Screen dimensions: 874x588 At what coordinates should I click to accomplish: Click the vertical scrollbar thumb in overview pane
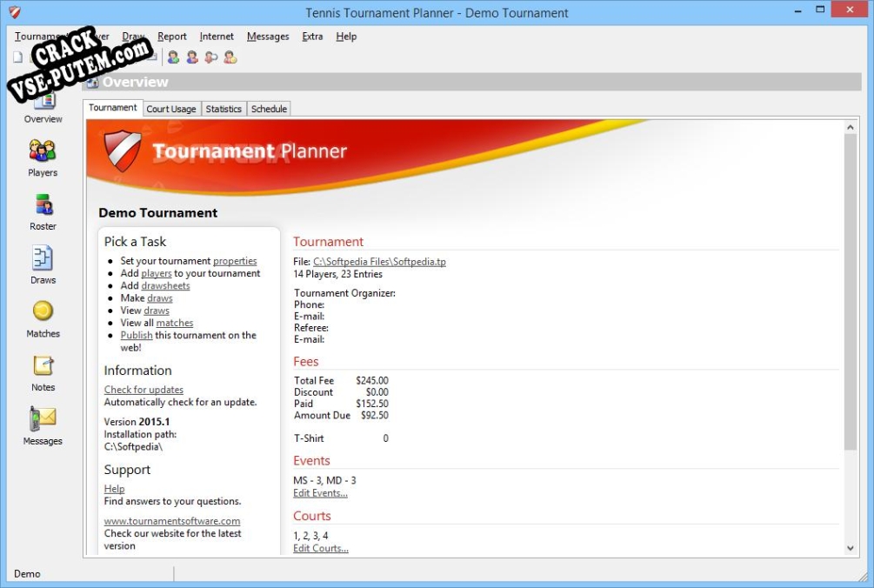click(850, 292)
